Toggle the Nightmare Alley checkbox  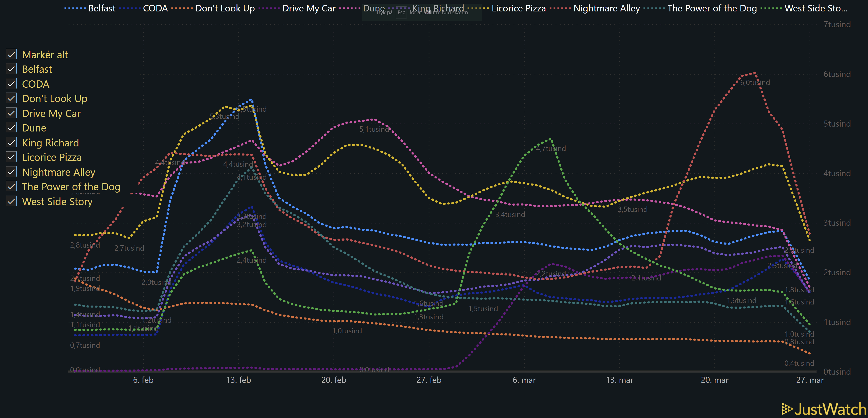tap(11, 172)
